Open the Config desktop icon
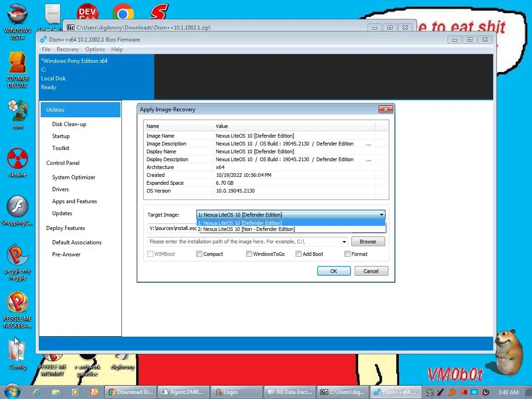 17,353
